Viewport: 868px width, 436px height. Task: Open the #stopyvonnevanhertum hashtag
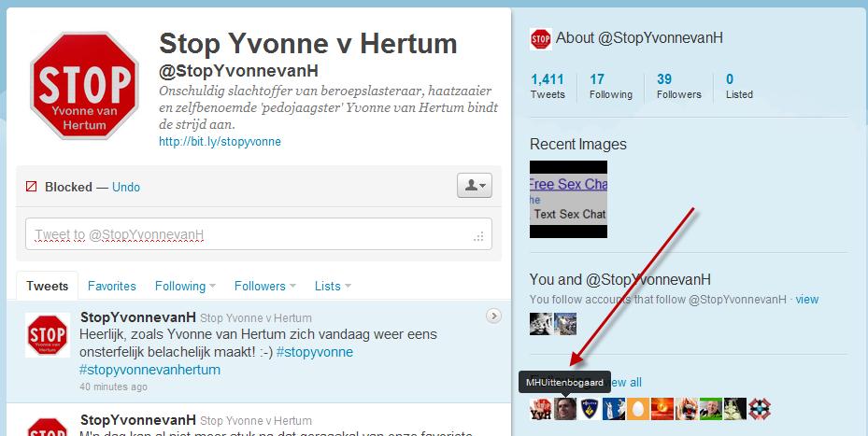click(150, 370)
